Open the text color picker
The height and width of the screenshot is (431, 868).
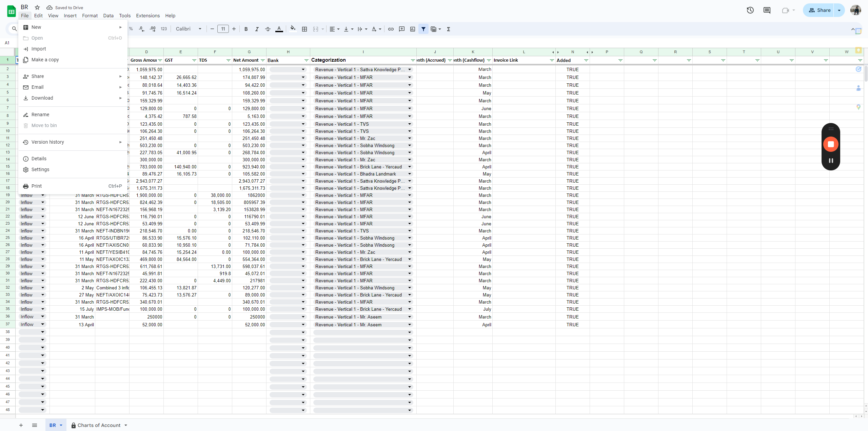[x=279, y=29]
